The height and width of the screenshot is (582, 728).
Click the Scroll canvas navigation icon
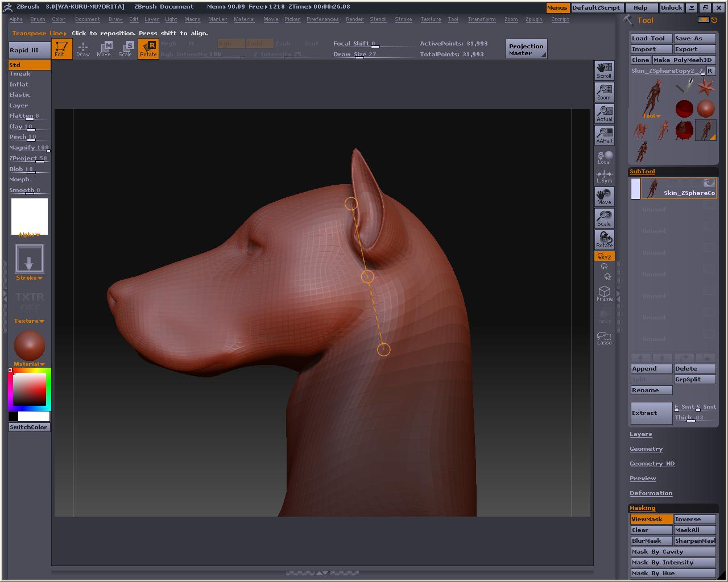click(604, 70)
